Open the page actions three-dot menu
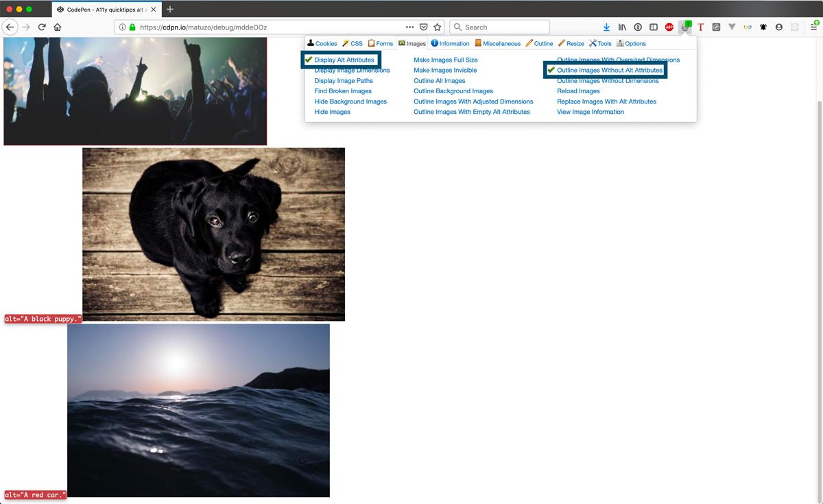This screenshot has height=504, width=823. pos(409,27)
